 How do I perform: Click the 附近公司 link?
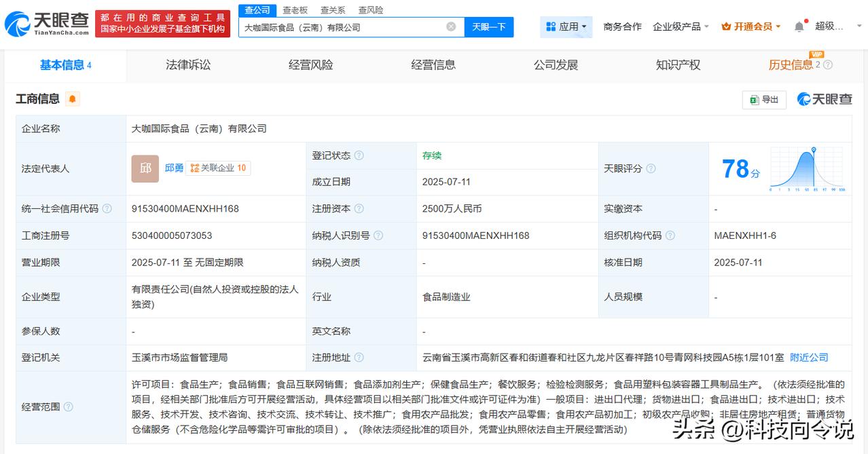click(x=809, y=358)
